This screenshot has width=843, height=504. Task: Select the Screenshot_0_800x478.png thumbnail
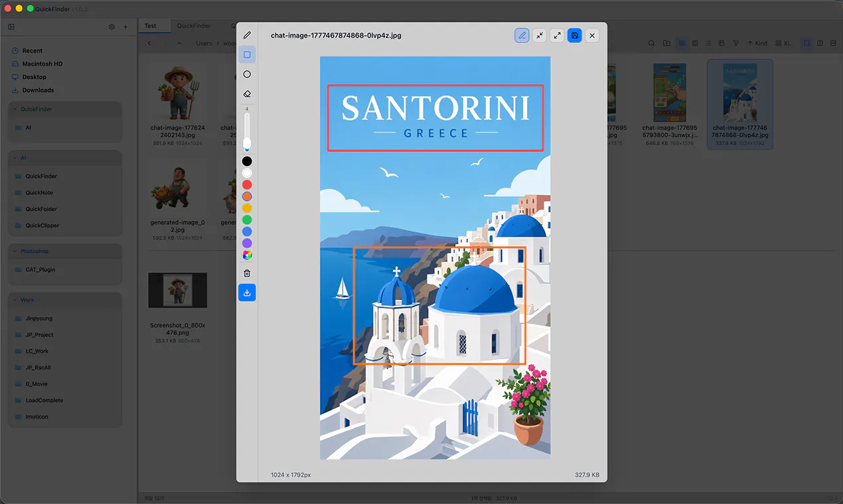(x=178, y=290)
